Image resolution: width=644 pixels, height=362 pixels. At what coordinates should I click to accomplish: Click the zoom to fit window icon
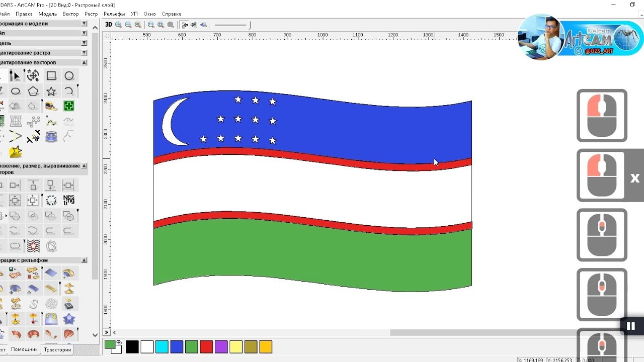[161, 24]
